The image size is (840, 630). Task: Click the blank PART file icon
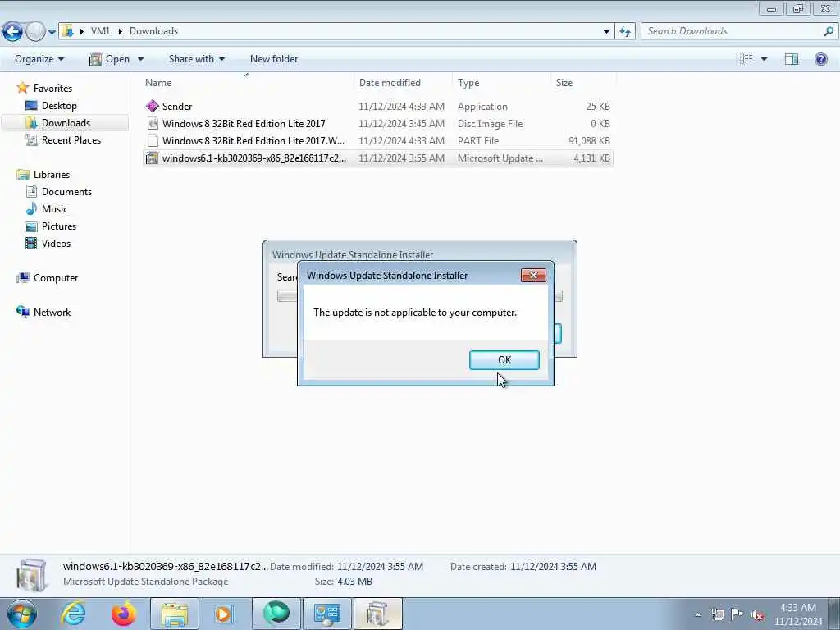(x=153, y=141)
